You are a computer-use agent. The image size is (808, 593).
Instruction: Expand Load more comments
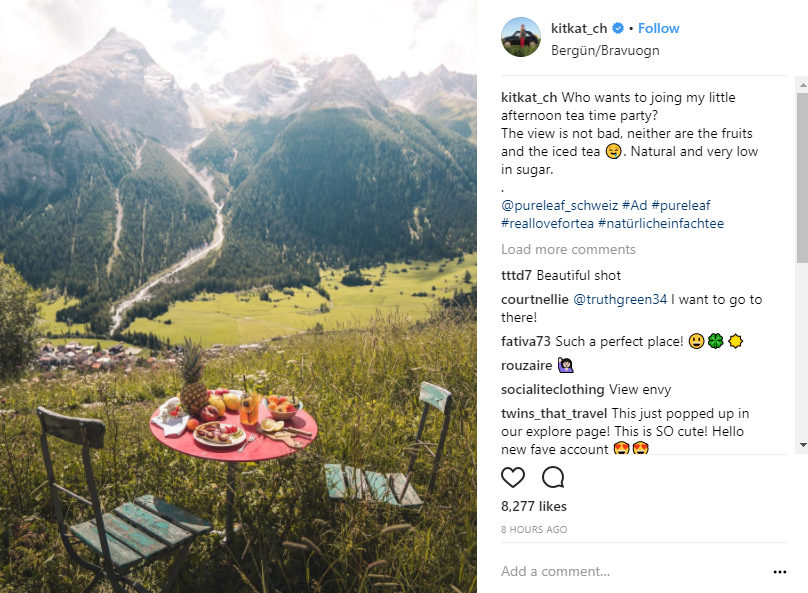tap(568, 249)
